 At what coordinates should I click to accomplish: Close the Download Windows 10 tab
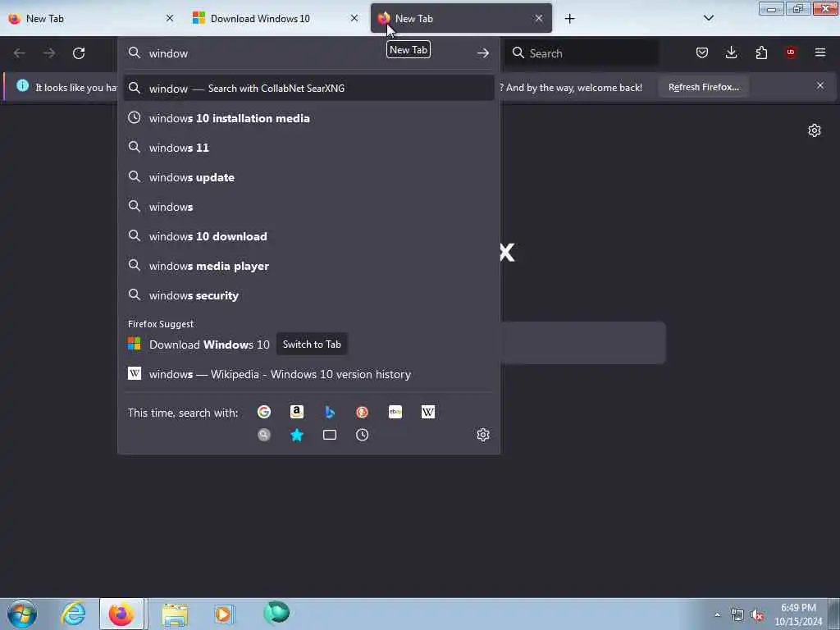click(x=354, y=18)
